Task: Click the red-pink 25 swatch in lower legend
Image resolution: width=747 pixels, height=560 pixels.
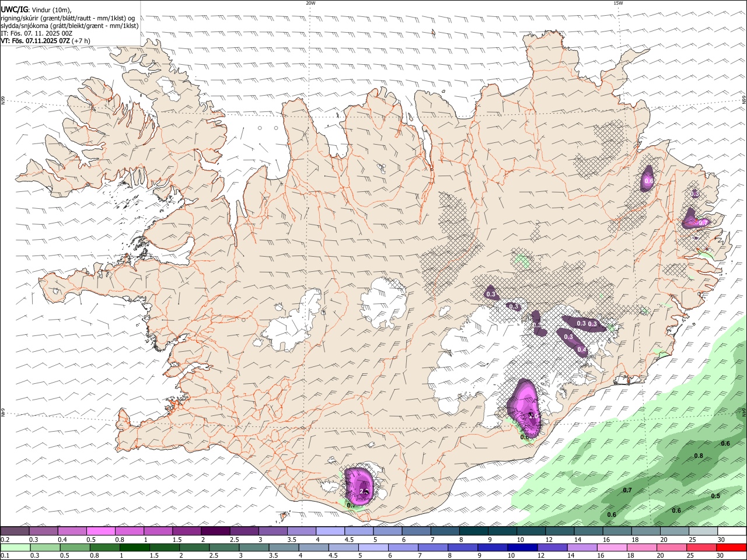Action: (701, 547)
